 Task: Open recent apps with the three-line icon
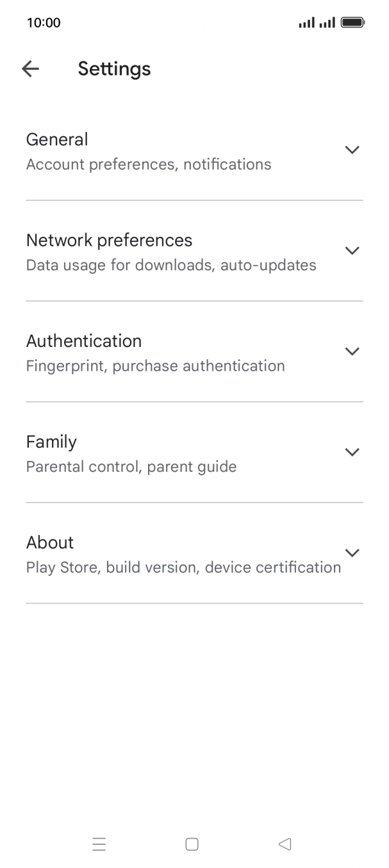pos(99,844)
